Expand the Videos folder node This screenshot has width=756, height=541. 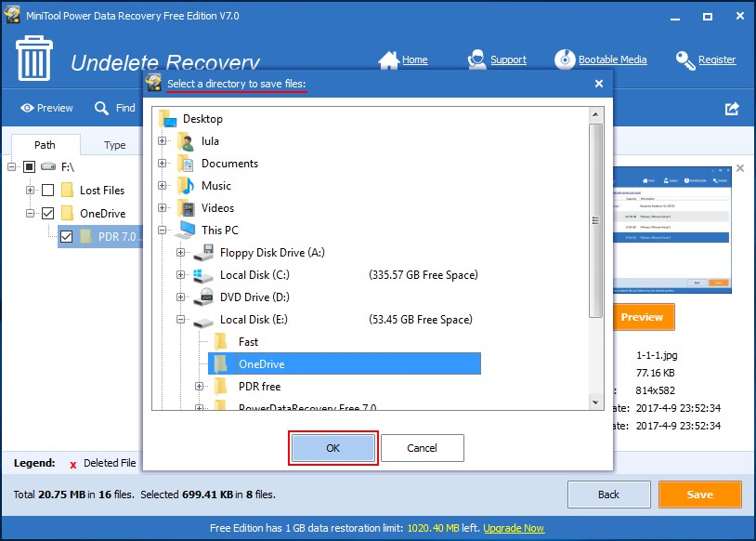coord(162,207)
